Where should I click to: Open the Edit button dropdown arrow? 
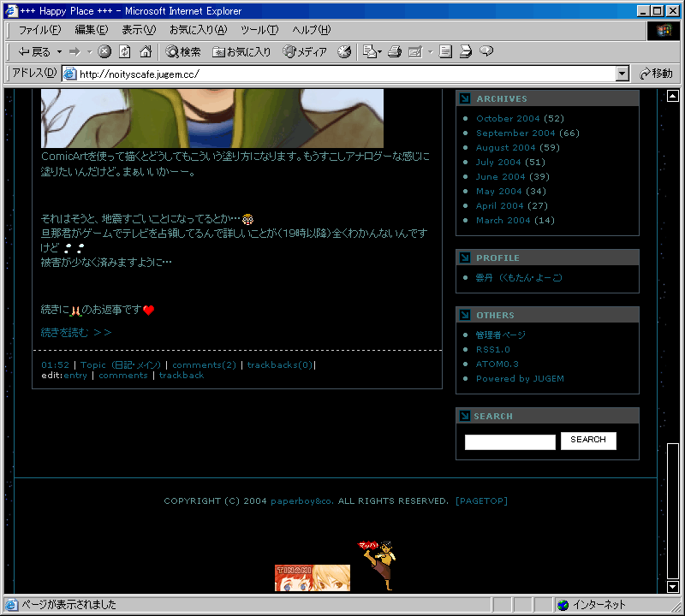tap(431, 52)
